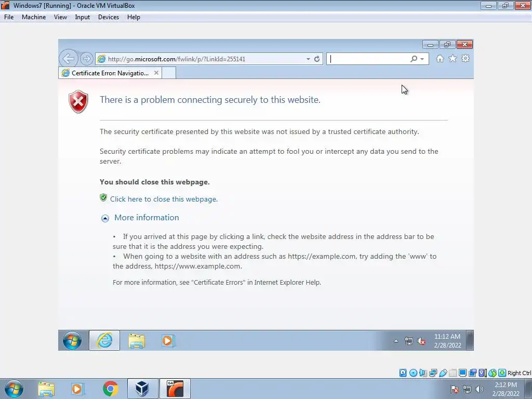Viewport: 532px width, 399px height.
Task: Click host network tray icon
Action: pos(467,389)
